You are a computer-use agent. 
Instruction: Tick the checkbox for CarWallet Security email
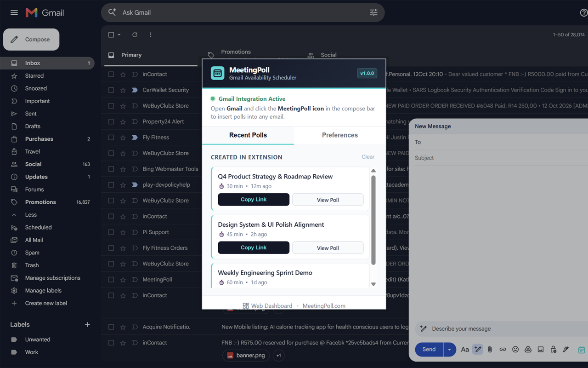111,90
